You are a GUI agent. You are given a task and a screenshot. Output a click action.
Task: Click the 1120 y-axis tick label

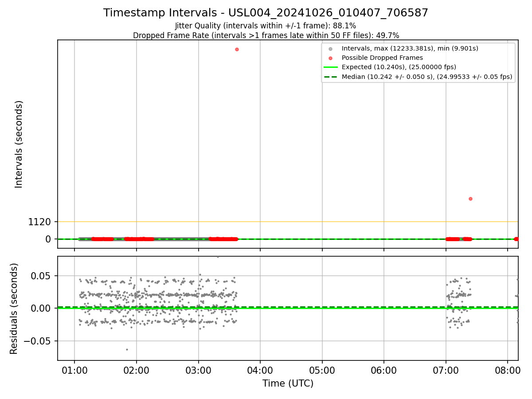tap(40, 222)
